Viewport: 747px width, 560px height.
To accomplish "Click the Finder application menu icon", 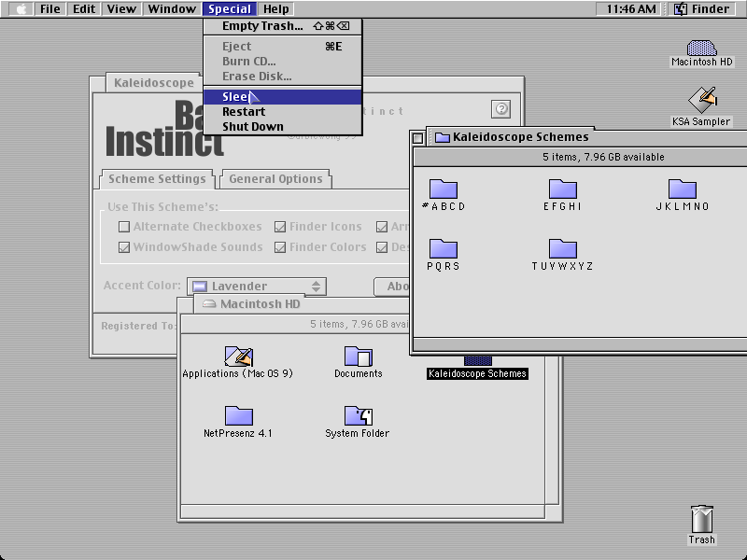I will point(681,9).
